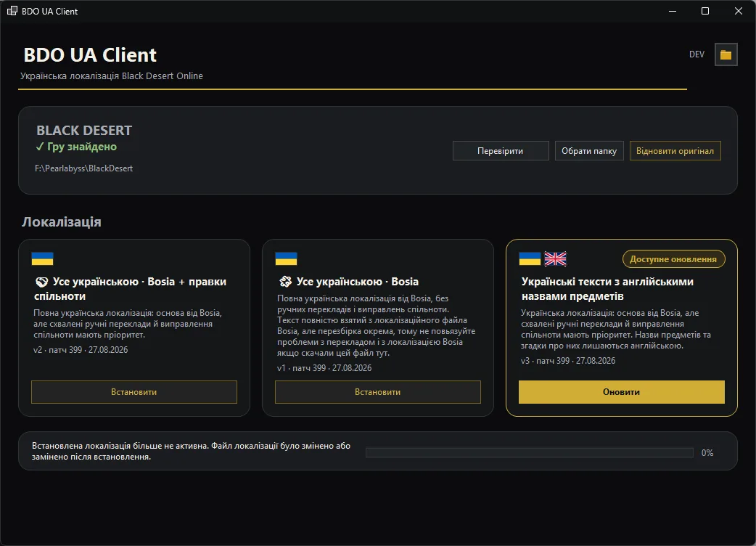
Task: Click the F:\Pearlabyss\BlackDesert path text
Action: coord(84,168)
